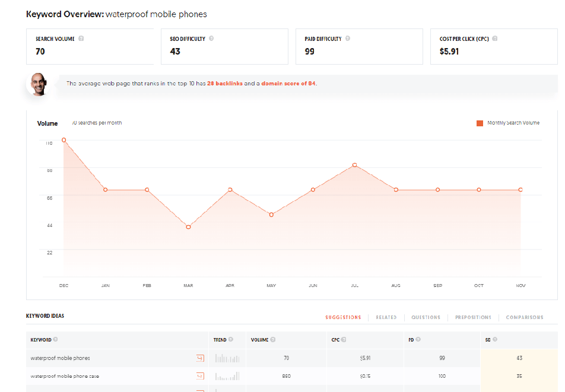The height and width of the screenshot is (392, 565).
Task: Switch to the Related tab
Action: pyautogui.click(x=386, y=317)
